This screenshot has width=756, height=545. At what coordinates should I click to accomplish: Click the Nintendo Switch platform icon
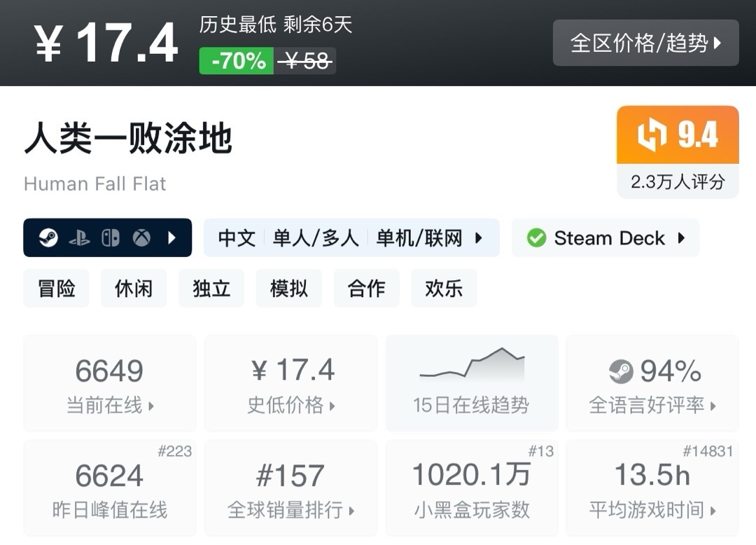pyautogui.click(x=111, y=238)
